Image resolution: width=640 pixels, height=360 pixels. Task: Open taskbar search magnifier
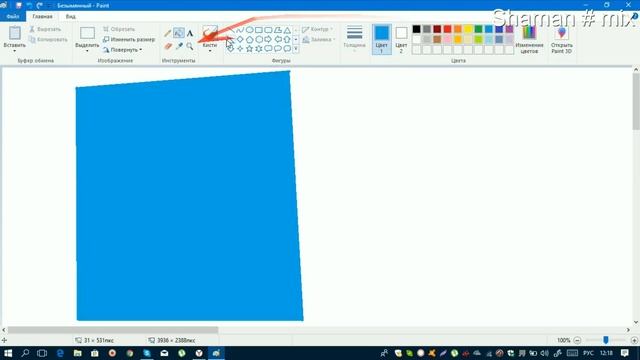click(25, 353)
